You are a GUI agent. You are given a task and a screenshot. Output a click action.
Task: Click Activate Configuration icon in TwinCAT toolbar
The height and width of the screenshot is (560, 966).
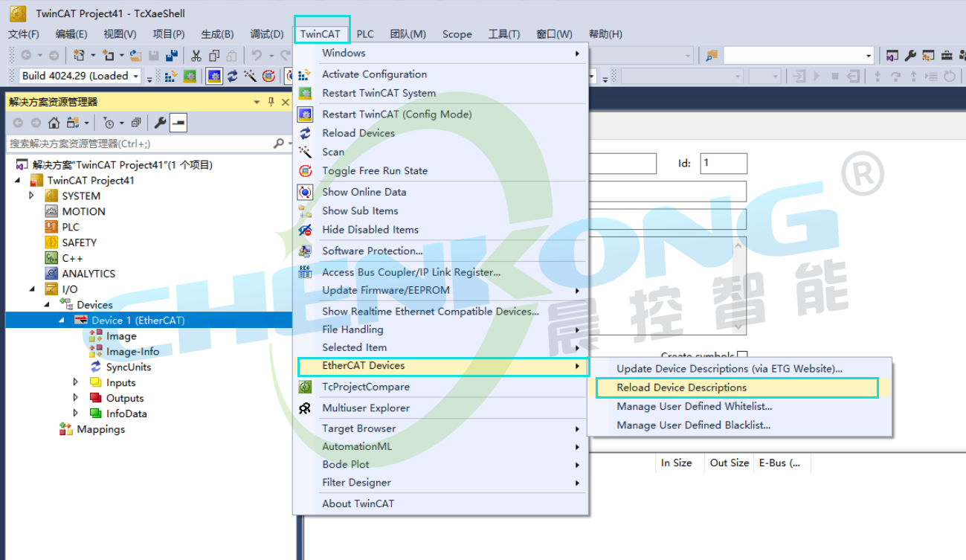(171, 76)
